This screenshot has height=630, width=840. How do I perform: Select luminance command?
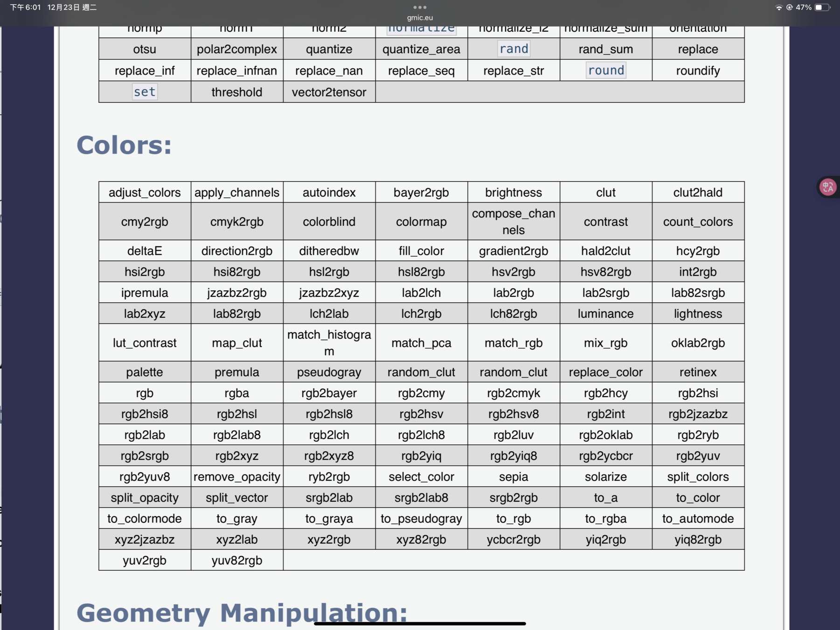tap(606, 314)
